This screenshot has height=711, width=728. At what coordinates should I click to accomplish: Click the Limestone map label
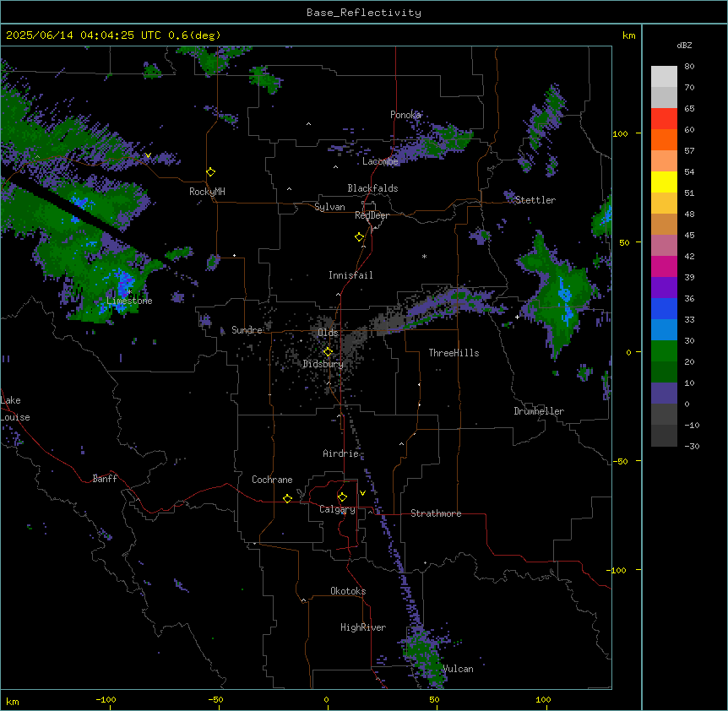(129, 301)
